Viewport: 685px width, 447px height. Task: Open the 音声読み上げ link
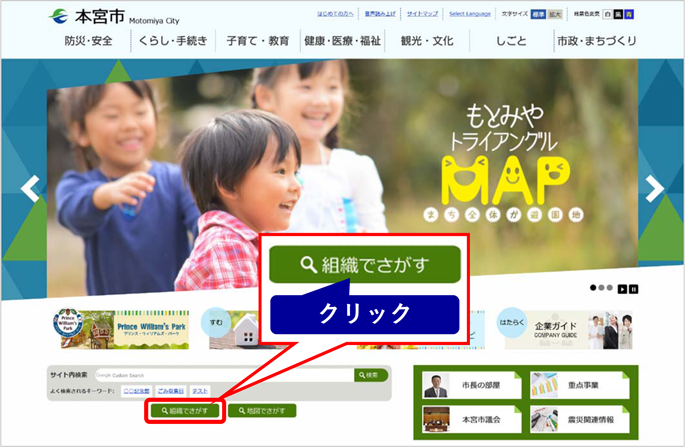pyautogui.click(x=380, y=14)
